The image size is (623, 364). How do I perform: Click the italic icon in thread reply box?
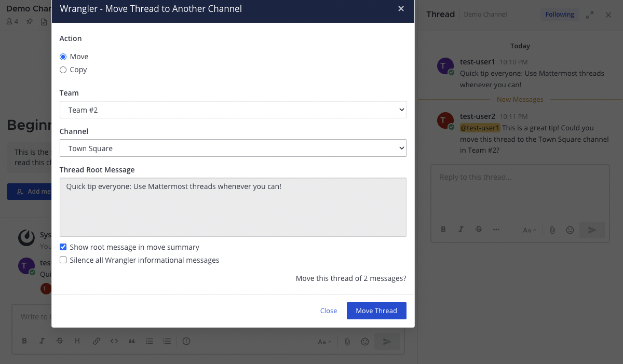click(461, 230)
